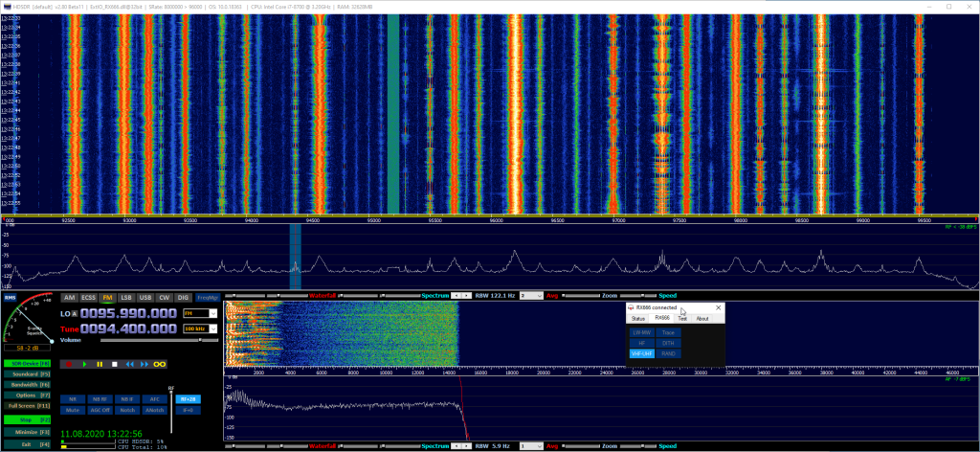Pause playback with the yellow pause icon

(99, 364)
